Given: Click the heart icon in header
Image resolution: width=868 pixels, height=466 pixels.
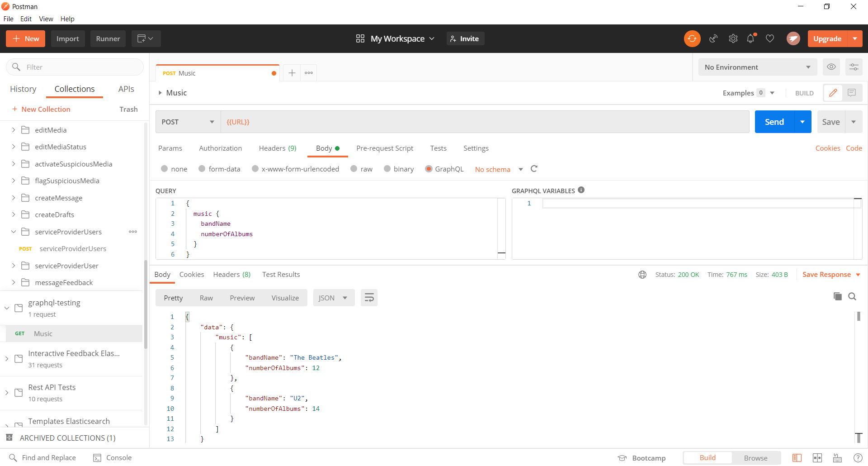Looking at the screenshot, I should point(770,38).
